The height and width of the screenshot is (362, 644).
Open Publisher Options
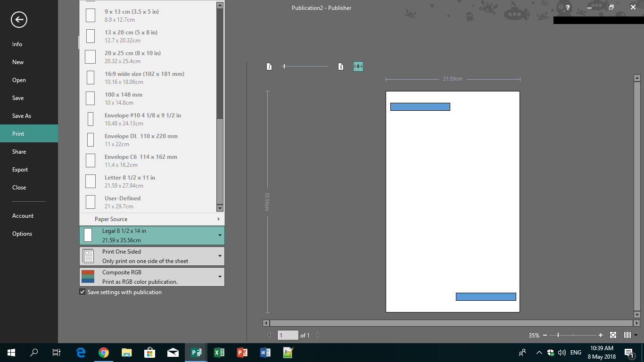pos(29,234)
